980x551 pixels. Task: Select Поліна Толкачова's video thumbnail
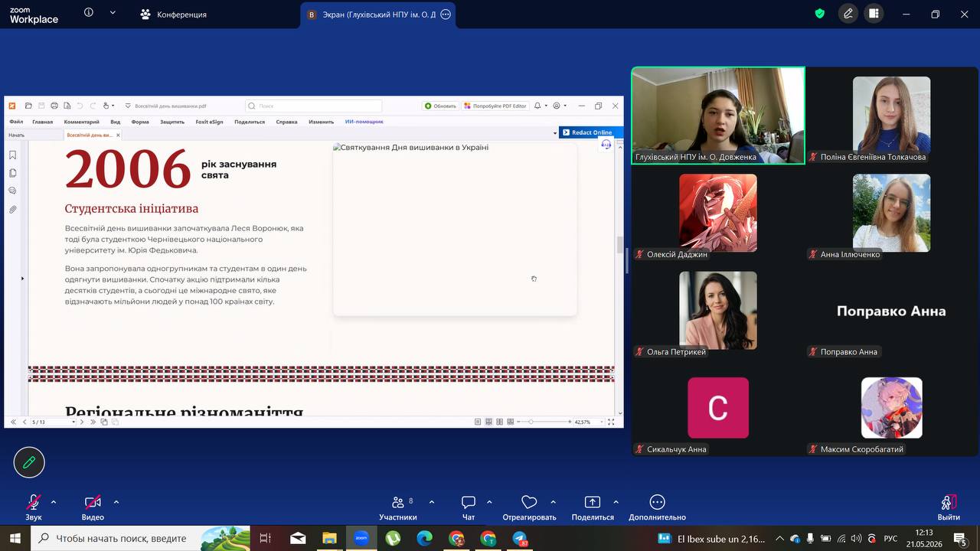[x=891, y=115]
